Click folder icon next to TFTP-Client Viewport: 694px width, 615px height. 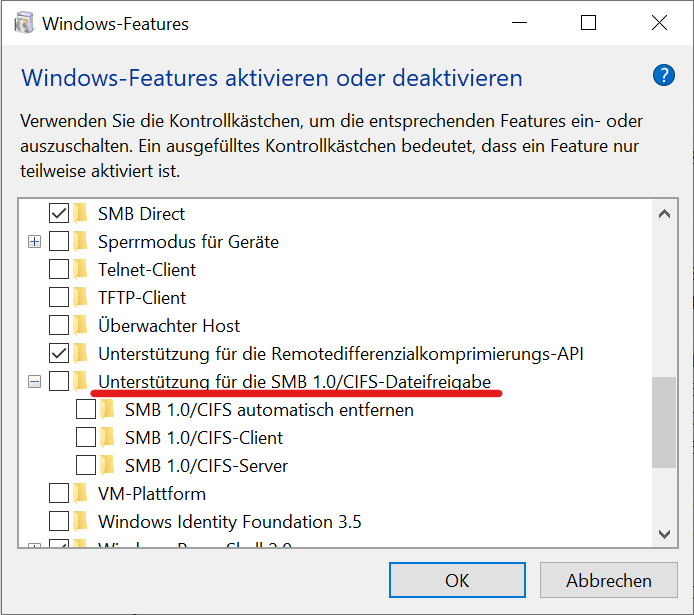(x=80, y=297)
